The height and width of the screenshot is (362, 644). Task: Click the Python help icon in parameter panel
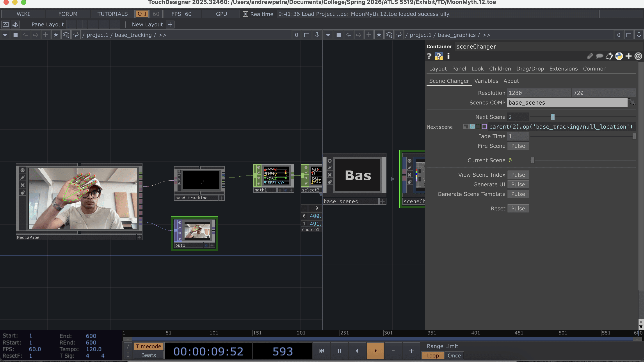point(438,56)
